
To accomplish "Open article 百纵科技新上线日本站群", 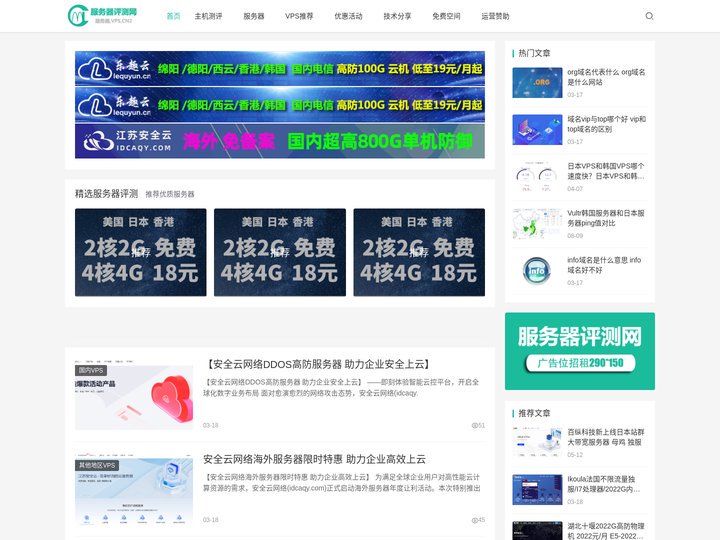I will coord(606,437).
